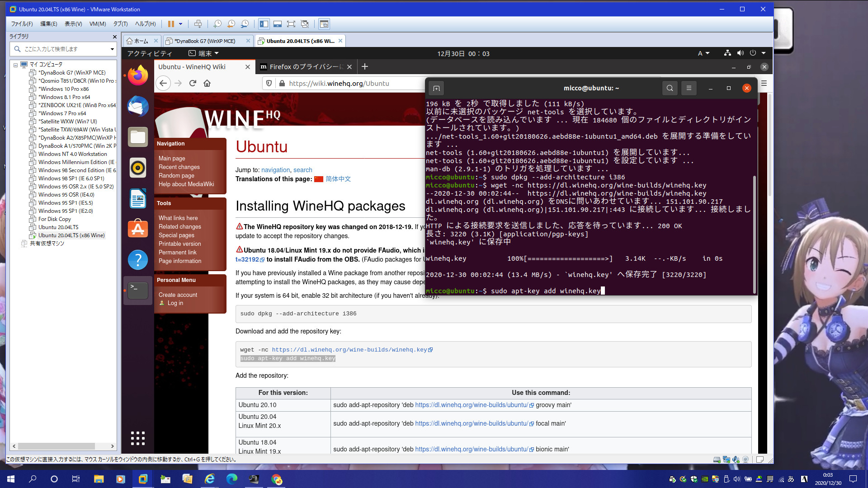Go back in Firefox

[164, 83]
